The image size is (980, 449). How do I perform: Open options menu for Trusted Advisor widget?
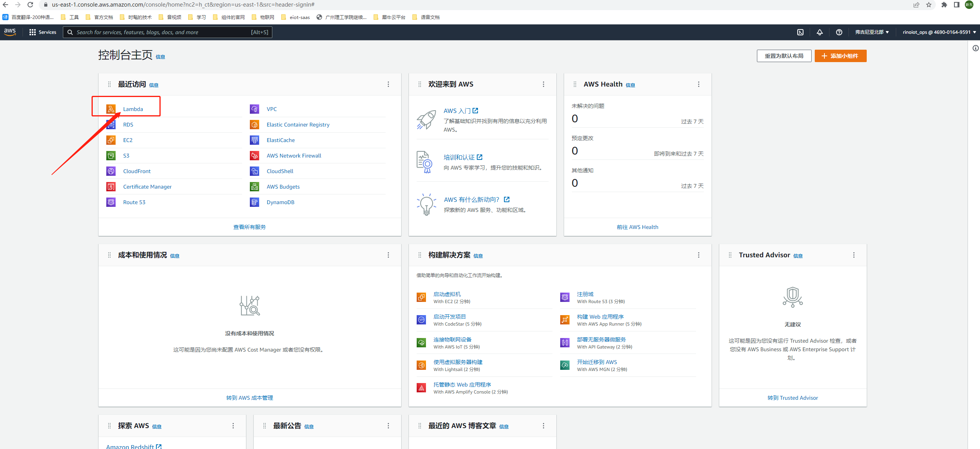click(854, 255)
